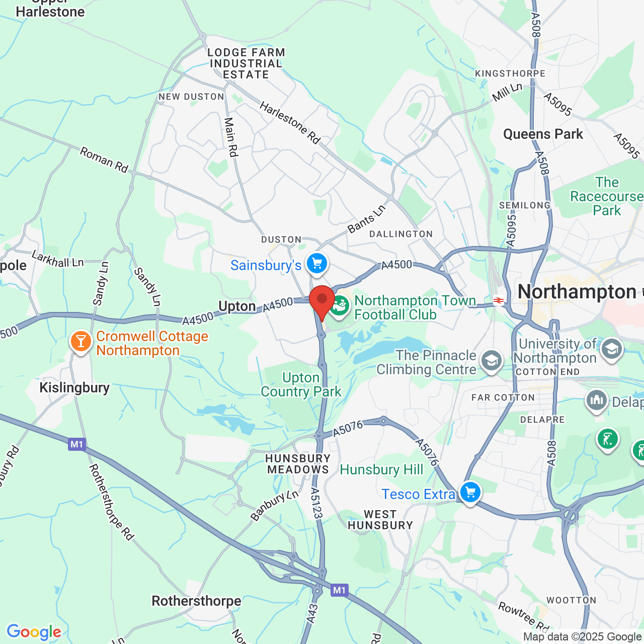Open the Cromwell Cottage cocktail bar icon
644x644 pixels.
coord(80,342)
